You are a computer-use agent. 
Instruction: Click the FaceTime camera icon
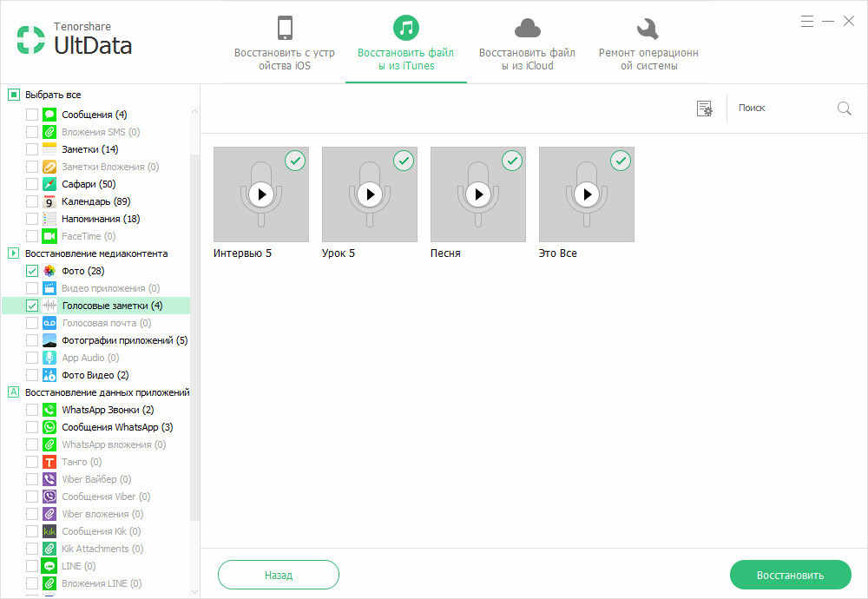[x=49, y=236]
